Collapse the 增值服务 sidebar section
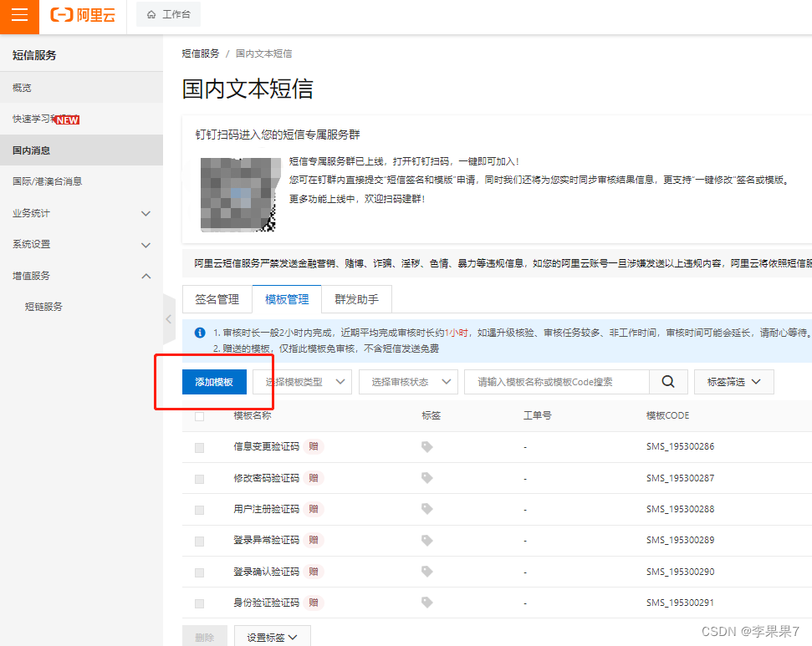The image size is (812, 646). point(81,276)
